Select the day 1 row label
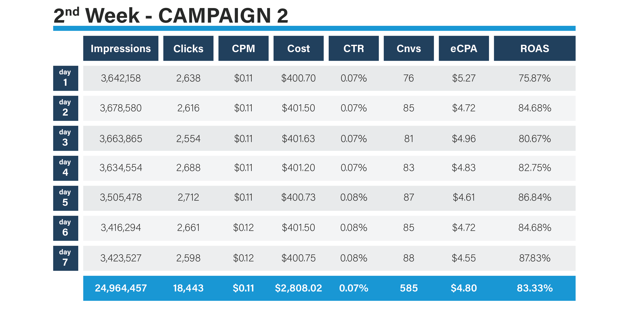Viewport: 644px width, 316px height. point(66,78)
